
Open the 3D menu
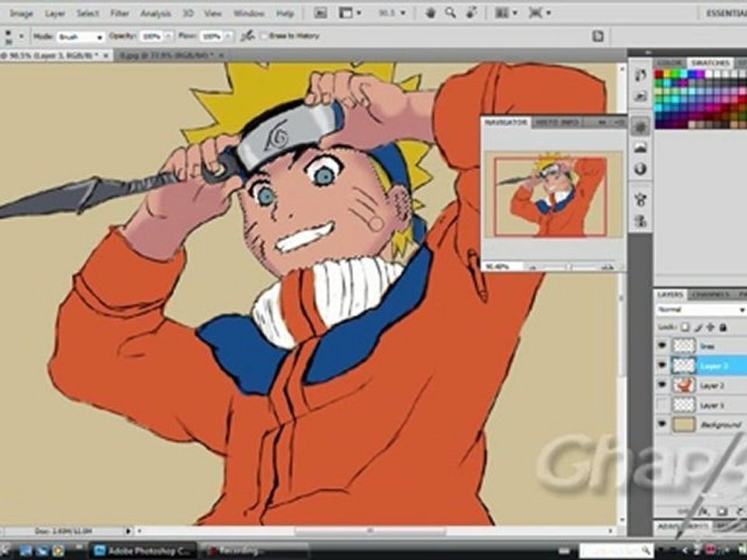pos(188,13)
